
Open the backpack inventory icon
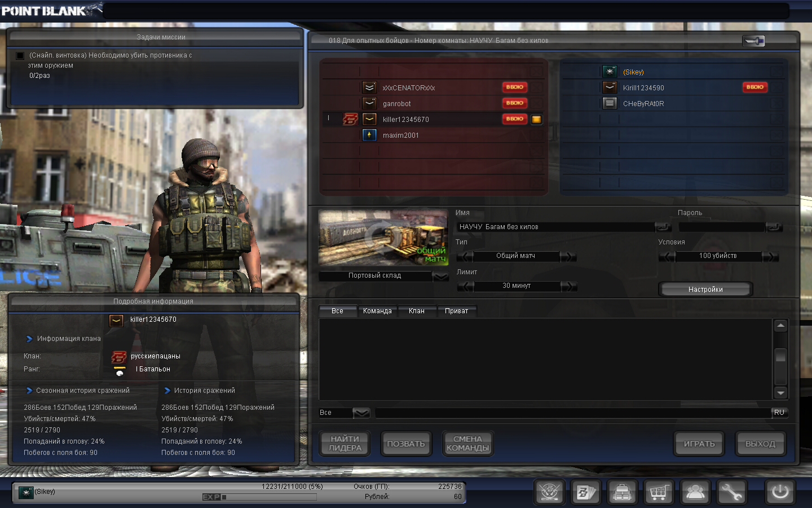coord(622,492)
